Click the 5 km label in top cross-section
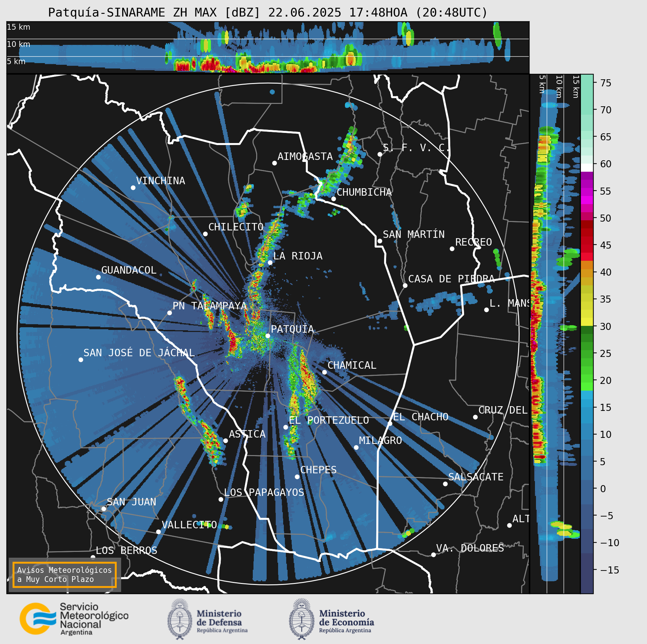The image size is (647, 644). (16, 61)
